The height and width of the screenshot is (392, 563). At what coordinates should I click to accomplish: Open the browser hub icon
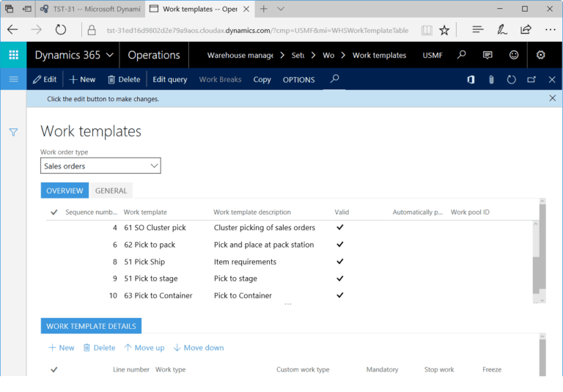[477, 29]
